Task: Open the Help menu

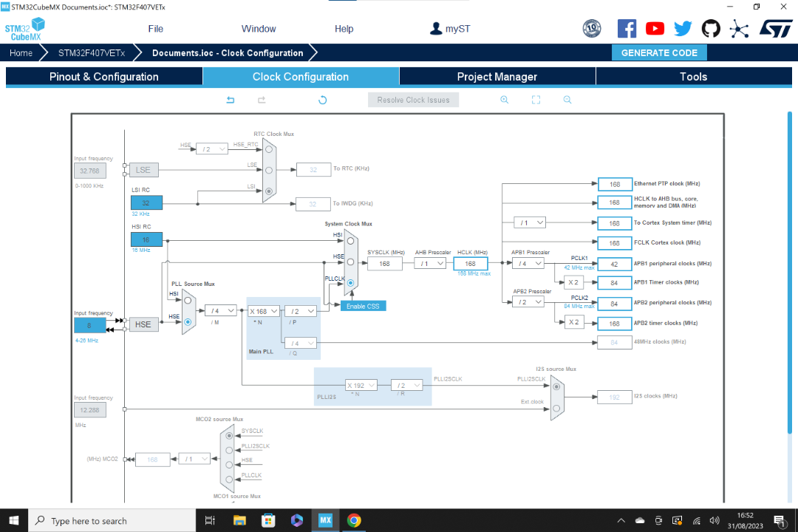Action: (x=344, y=29)
